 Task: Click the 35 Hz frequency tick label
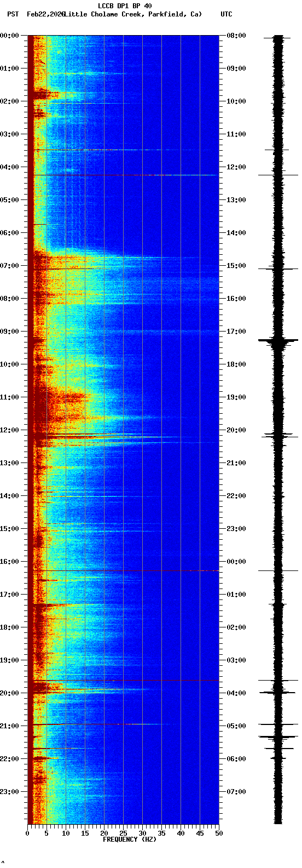coord(161,833)
